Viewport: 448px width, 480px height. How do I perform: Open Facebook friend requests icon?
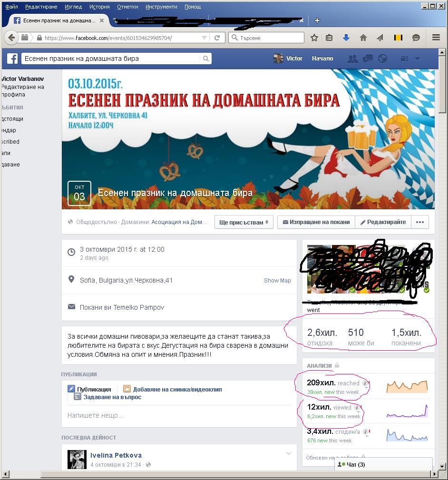(x=352, y=59)
